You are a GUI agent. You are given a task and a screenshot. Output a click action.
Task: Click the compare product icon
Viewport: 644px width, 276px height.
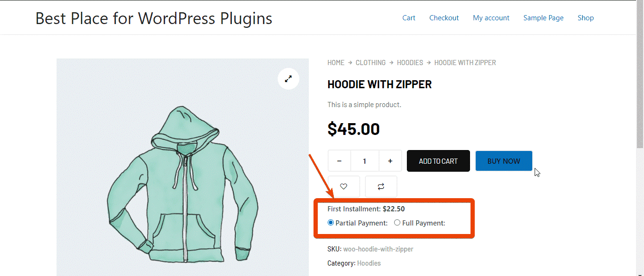click(381, 186)
